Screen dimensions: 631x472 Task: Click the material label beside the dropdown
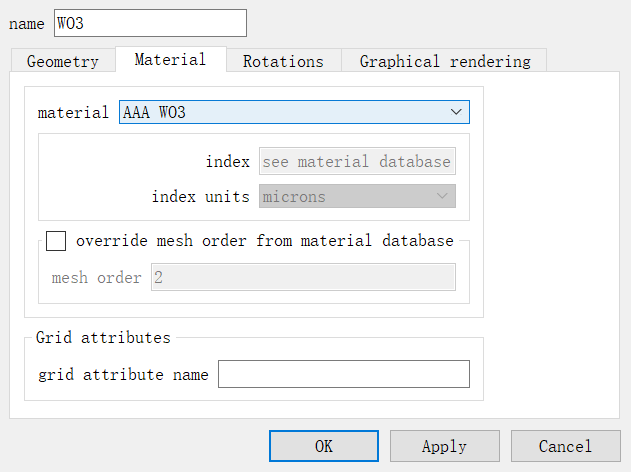click(73, 113)
